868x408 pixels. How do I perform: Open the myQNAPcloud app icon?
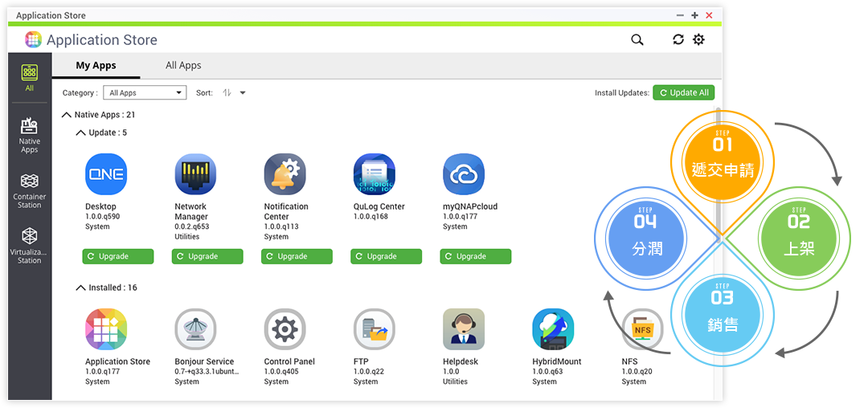464,174
